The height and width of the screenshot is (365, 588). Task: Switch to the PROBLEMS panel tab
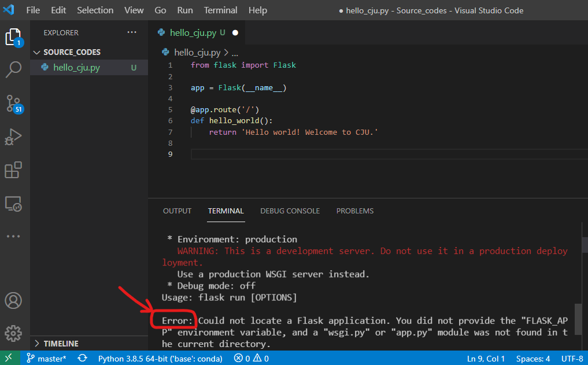(x=355, y=211)
